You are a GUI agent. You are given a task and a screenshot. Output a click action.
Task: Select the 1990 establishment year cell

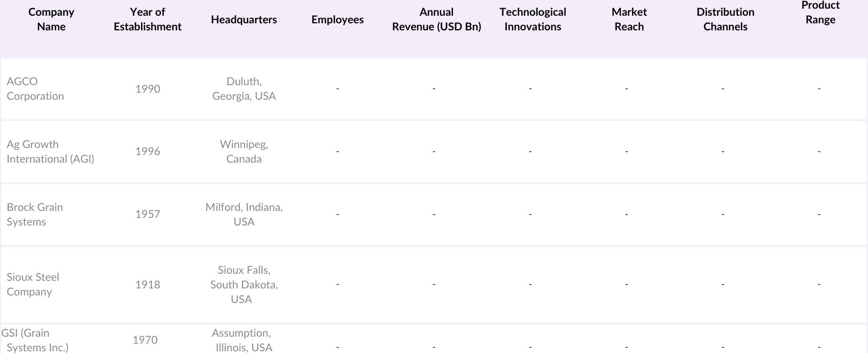(148, 89)
